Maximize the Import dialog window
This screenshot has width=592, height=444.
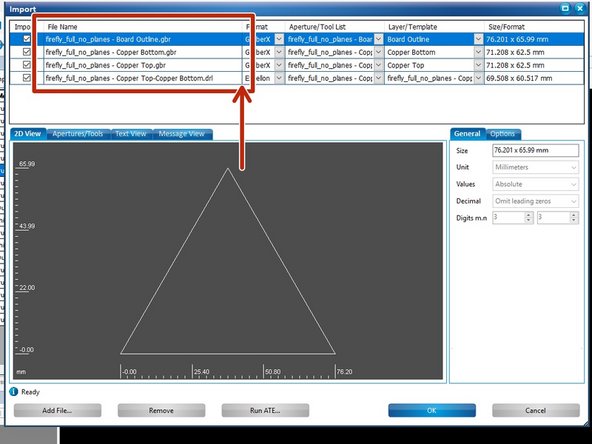565,8
